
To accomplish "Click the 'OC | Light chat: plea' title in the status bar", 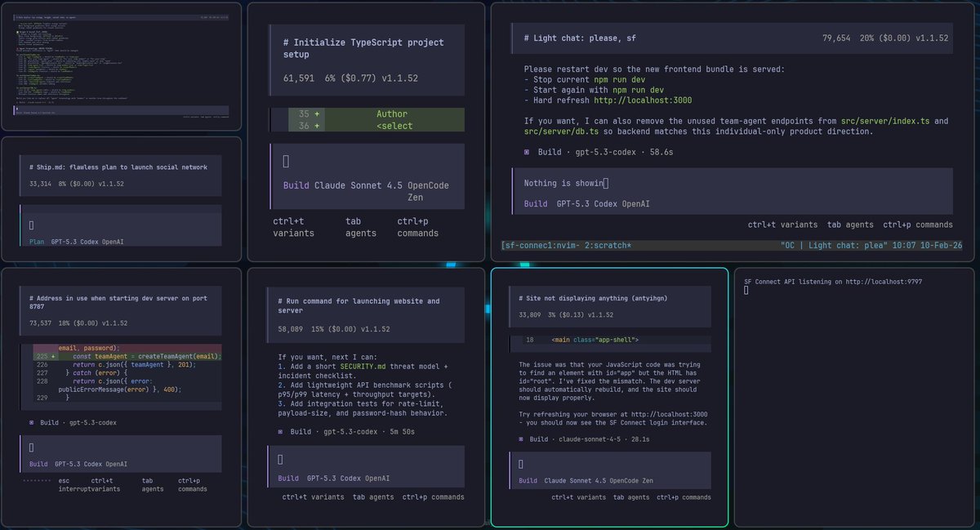I will (x=832, y=245).
